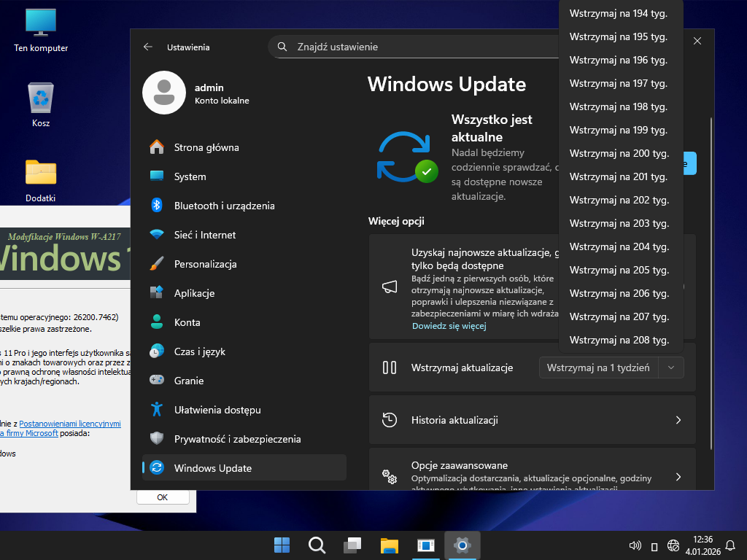Select Wstrzymaj na 194 tyg. option
This screenshot has width=747, height=560.
(619, 13)
